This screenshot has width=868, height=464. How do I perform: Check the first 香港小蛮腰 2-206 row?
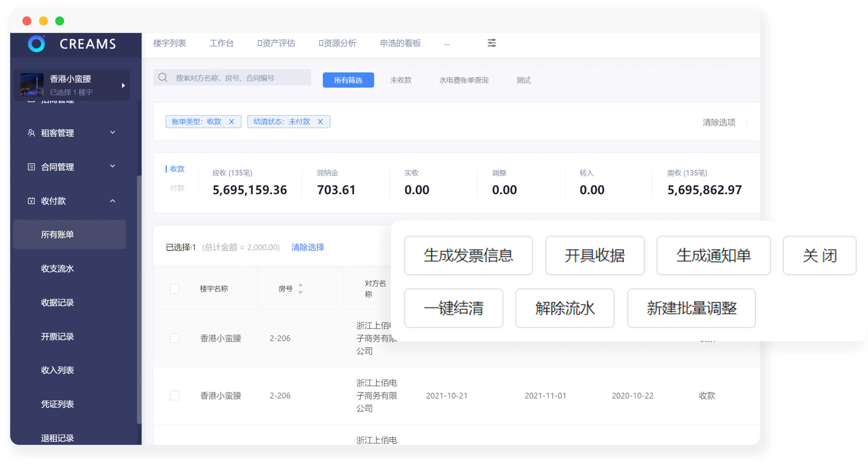[x=175, y=338]
